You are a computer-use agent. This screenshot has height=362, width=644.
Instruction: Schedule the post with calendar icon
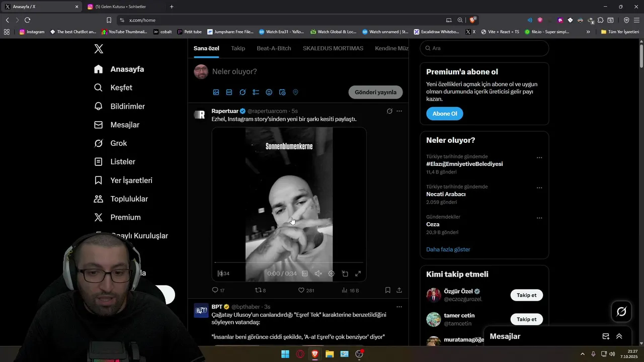click(282, 92)
